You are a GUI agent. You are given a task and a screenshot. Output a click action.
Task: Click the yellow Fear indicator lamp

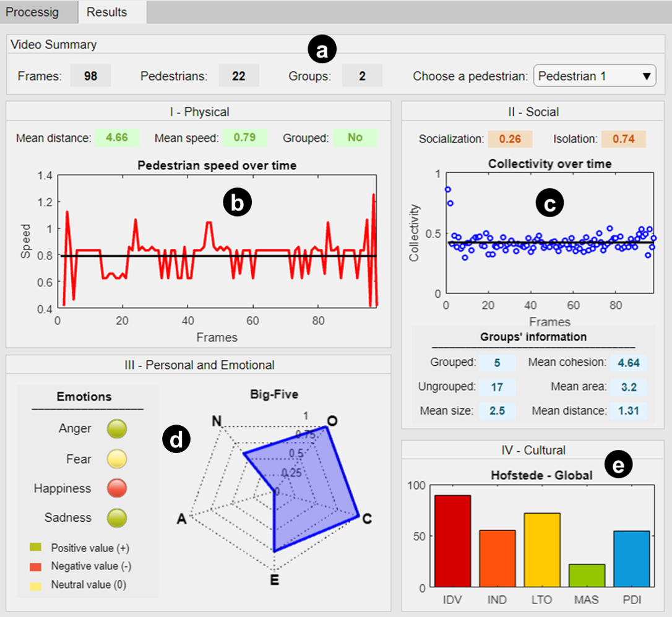117,459
